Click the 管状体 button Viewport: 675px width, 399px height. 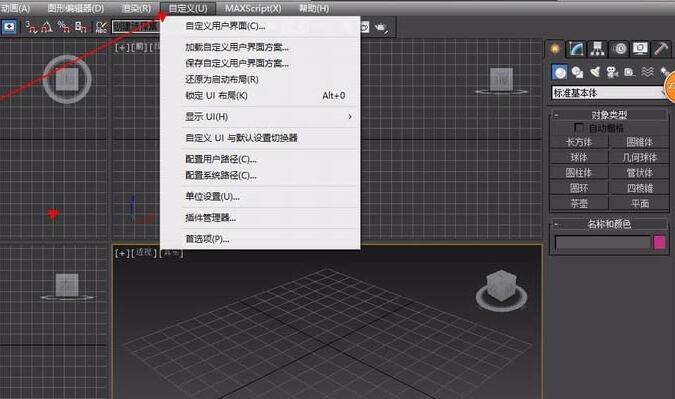point(639,173)
